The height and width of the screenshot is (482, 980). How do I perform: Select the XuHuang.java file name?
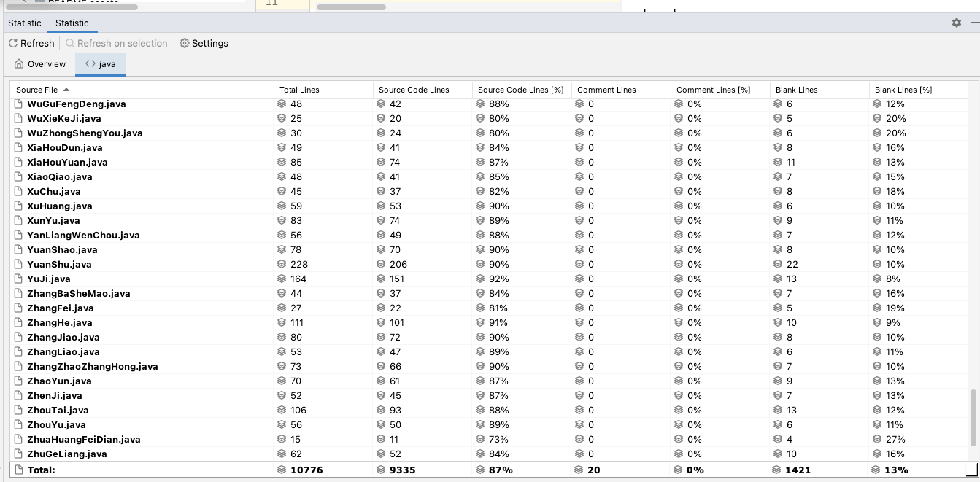59,206
